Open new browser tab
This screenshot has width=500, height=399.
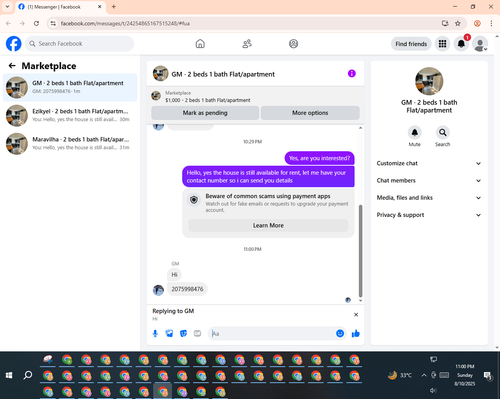pos(114,7)
